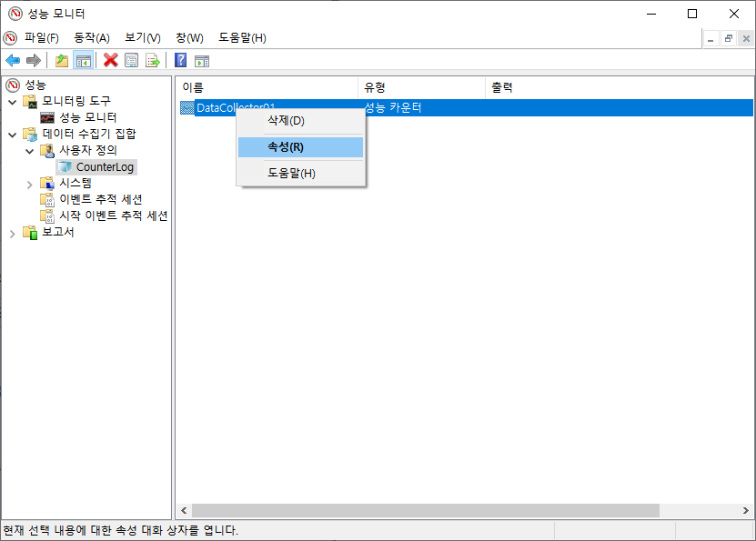The width and height of the screenshot is (756, 541).
Task: Collapse the 모니터링 도구 tree node
Action: click(x=13, y=102)
